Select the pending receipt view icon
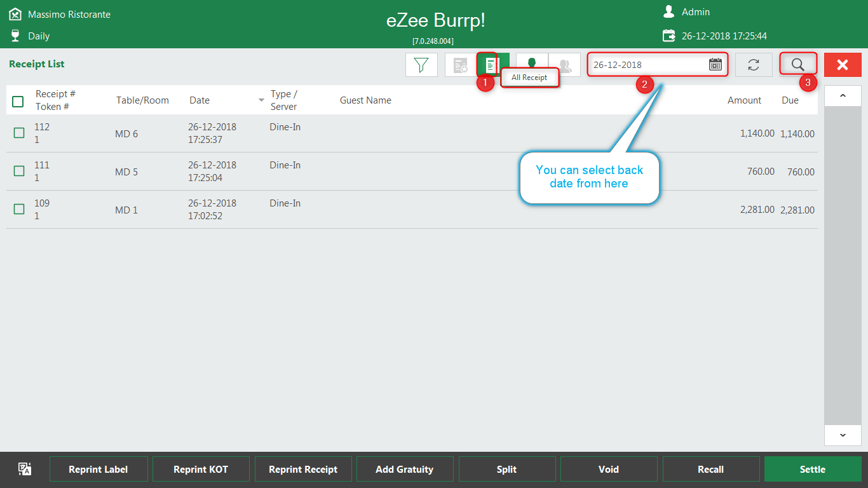 [461, 65]
